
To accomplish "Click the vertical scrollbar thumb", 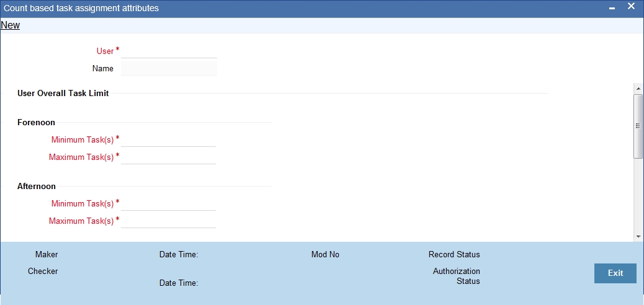I will coord(638,126).
